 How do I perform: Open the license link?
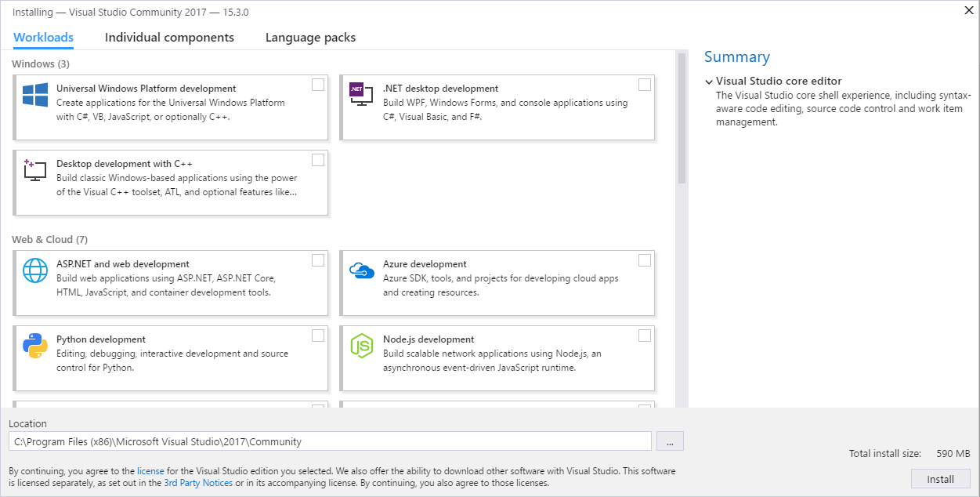point(150,471)
